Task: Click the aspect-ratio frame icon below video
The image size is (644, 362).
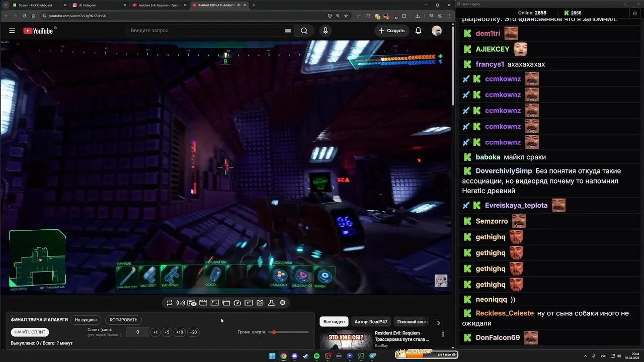Action: 214,303
